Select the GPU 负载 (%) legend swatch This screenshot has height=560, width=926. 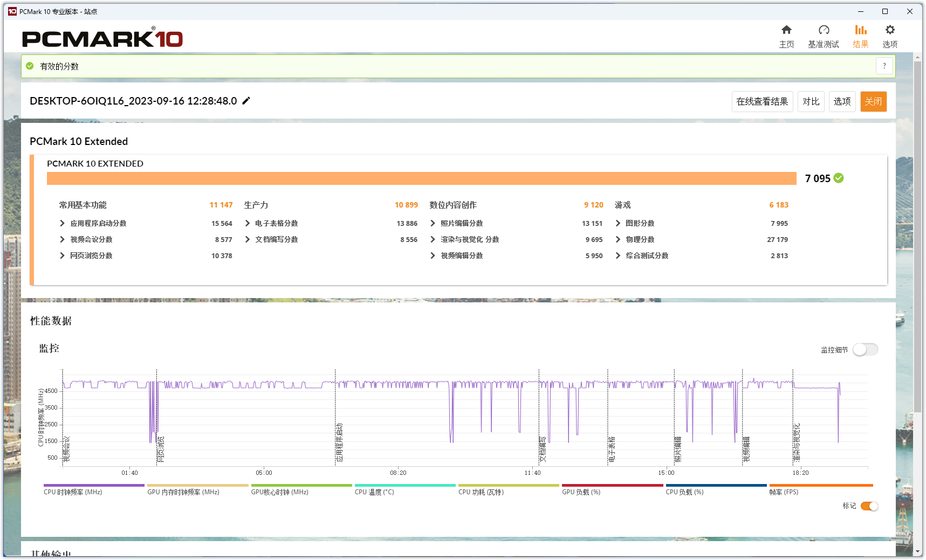(612, 486)
